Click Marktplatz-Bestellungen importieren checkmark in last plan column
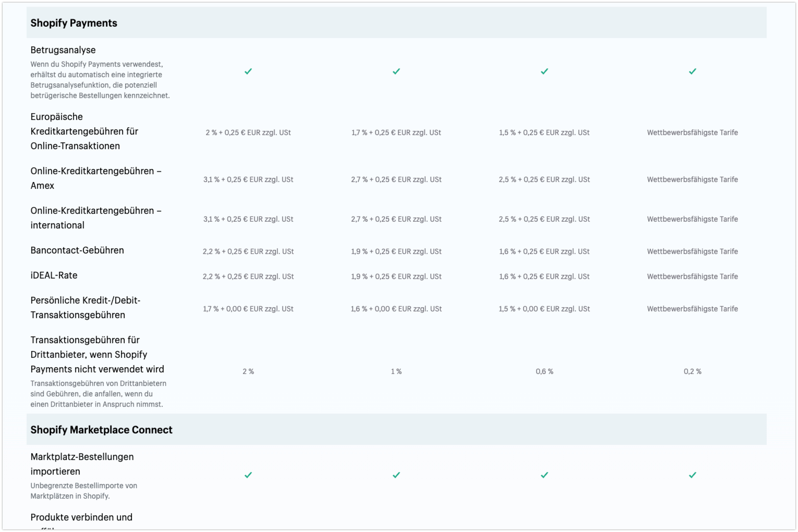Image resolution: width=798 pixels, height=532 pixels. point(692,475)
